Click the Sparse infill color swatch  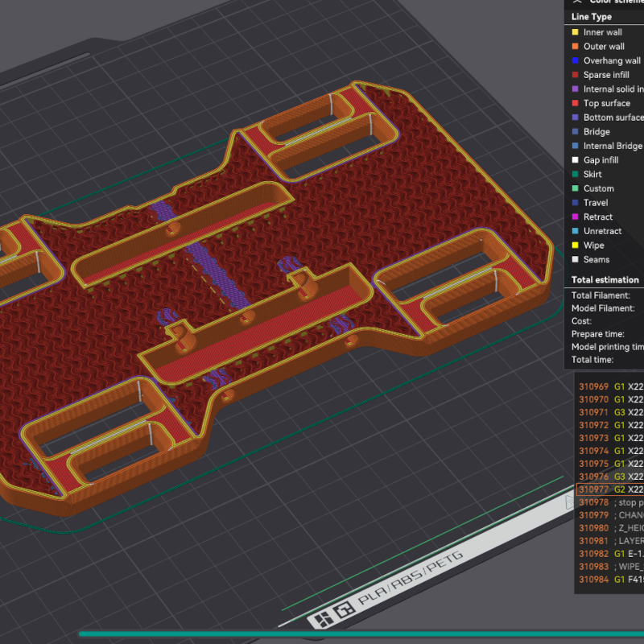coord(575,75)
